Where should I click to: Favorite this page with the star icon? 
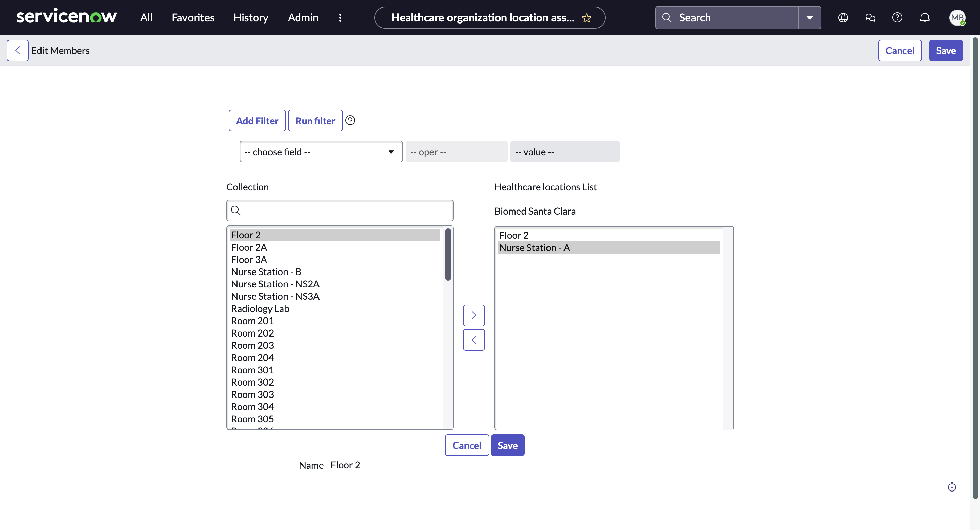[586, 18]
